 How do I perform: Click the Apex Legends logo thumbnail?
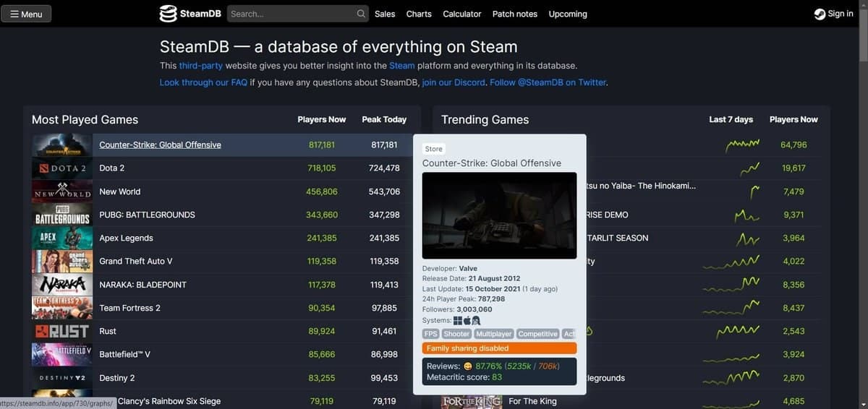62,238
